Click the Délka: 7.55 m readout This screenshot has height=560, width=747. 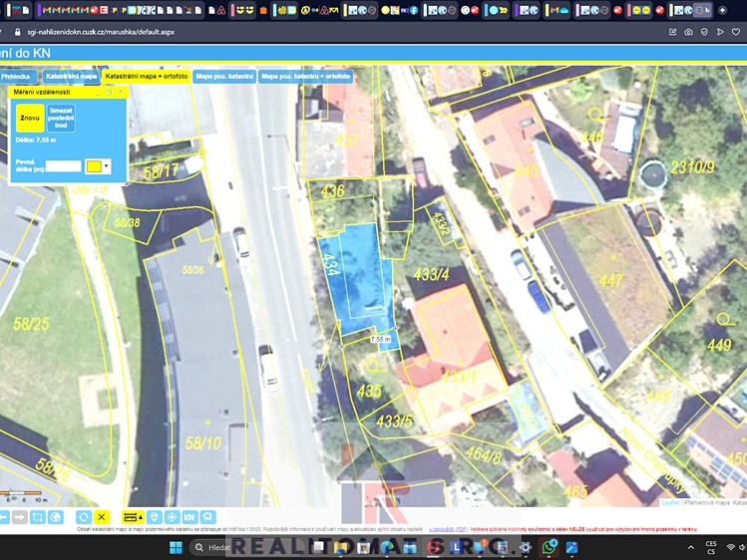[x=36, y=140]
